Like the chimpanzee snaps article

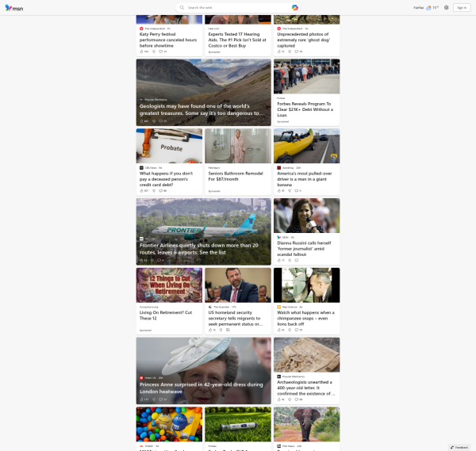point(279,330)
